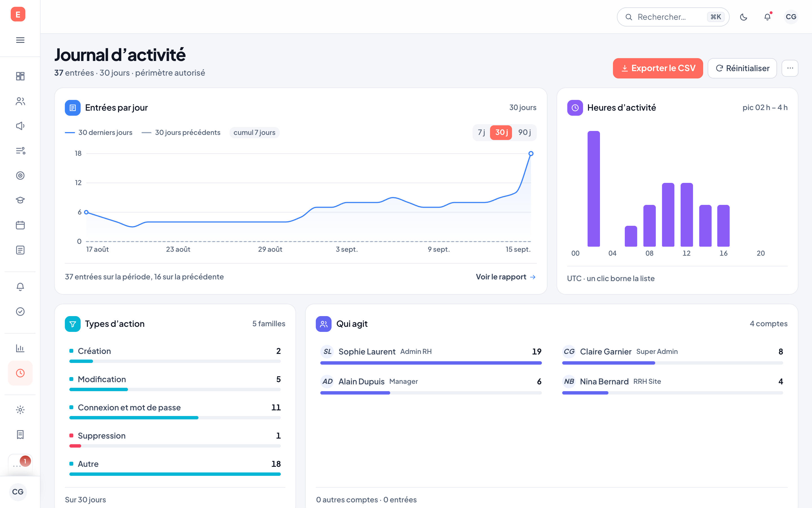Select the Claire Garnier account row
Screen dimensions: 812x508
pos(673,354)
